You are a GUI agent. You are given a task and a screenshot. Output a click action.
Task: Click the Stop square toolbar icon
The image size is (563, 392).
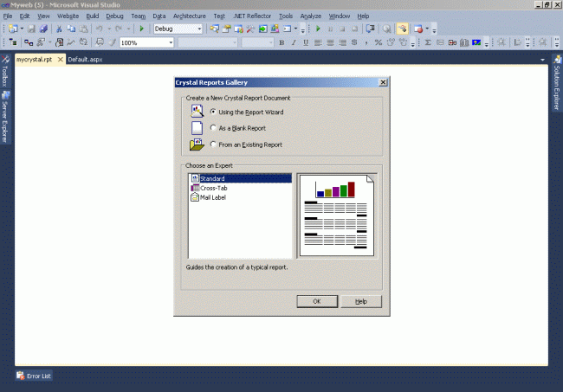(342, 29)
